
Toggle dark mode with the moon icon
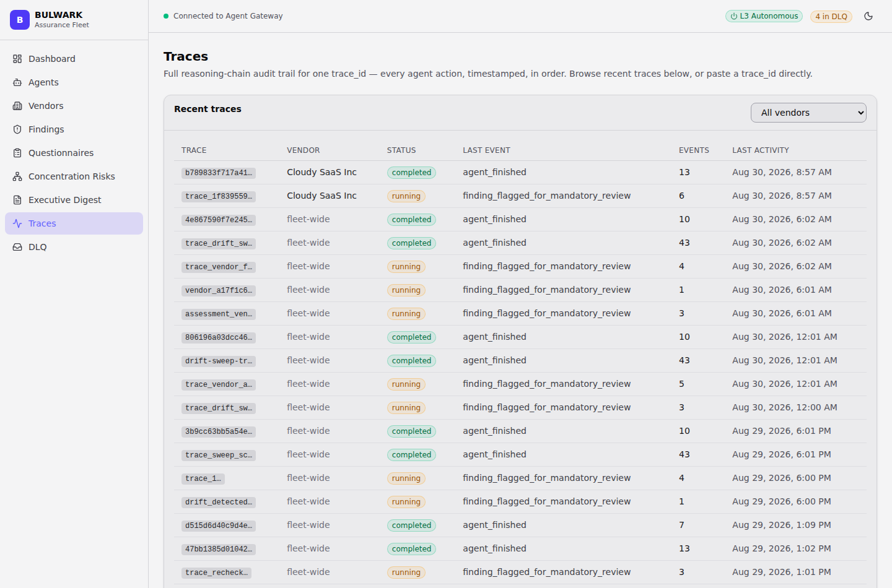click(x=868, y=16)
